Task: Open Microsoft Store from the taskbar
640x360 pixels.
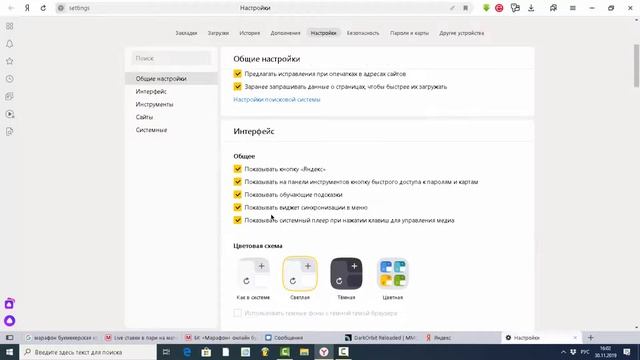Action: coord(206,352)
